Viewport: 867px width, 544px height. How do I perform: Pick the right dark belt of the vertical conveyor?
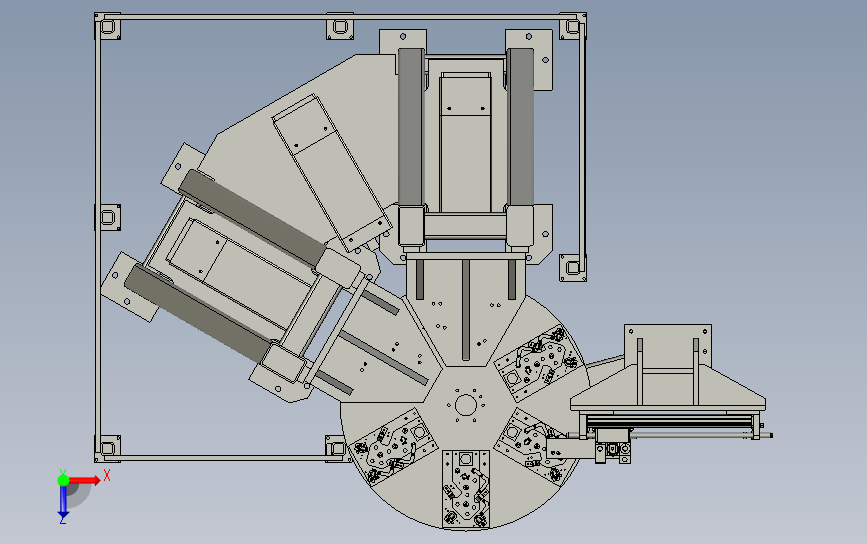520,127
